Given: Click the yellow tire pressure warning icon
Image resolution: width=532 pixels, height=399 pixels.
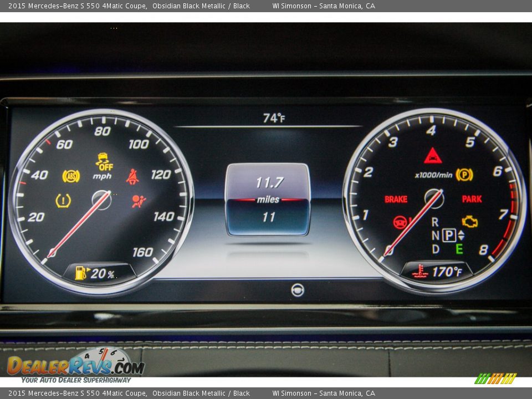Looking at the screenshot, I should (x=63, y=201).
